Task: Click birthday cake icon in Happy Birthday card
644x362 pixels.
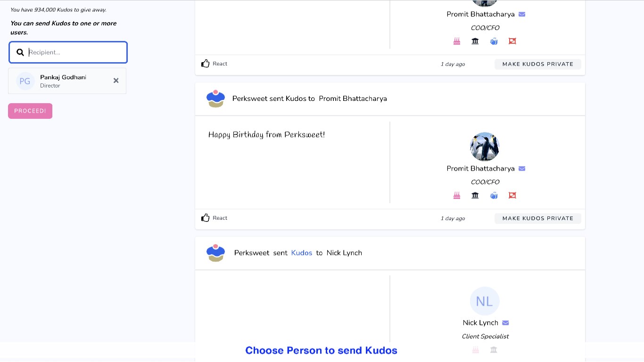Action: [x=457, y=195]
